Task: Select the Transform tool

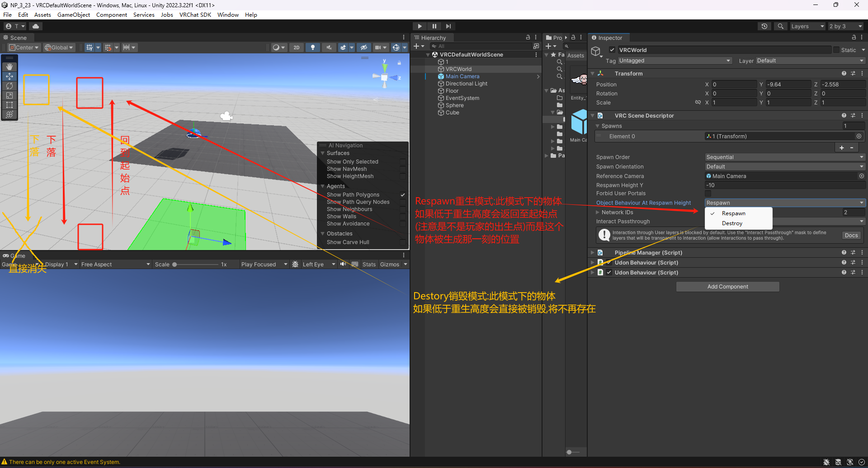Action: point(9,114)
